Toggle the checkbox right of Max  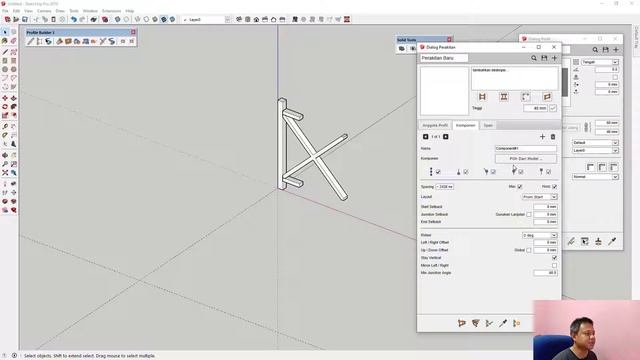click(x=554, y=187)
